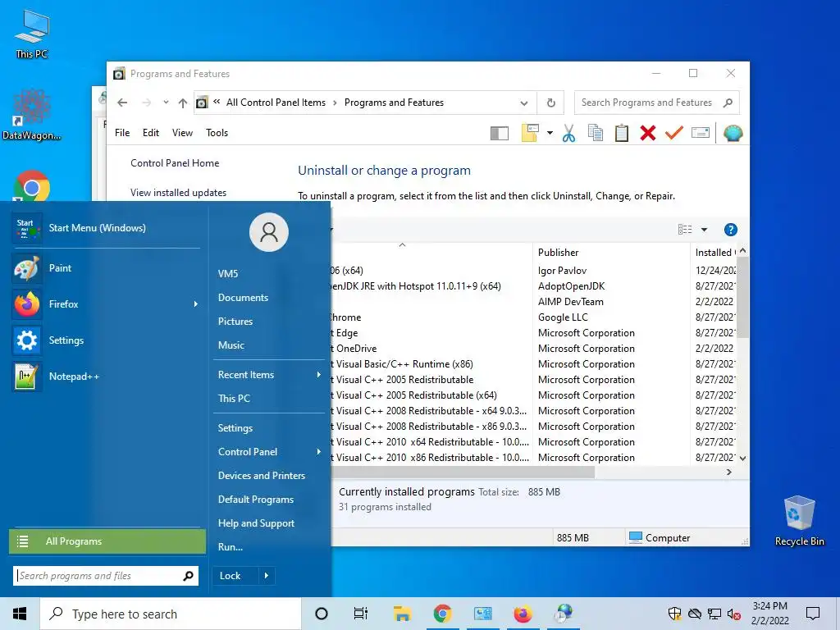
Task: Click Run... in Start menu
Action: pos(231,547)
